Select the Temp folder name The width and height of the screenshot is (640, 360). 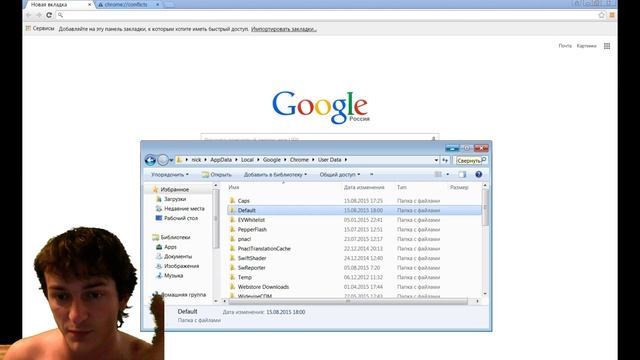(245, 277)
